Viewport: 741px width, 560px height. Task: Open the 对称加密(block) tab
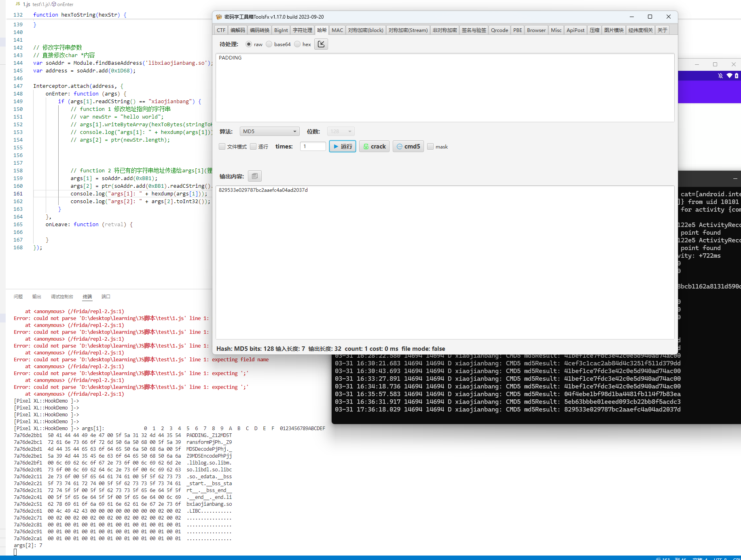point(365,30)
